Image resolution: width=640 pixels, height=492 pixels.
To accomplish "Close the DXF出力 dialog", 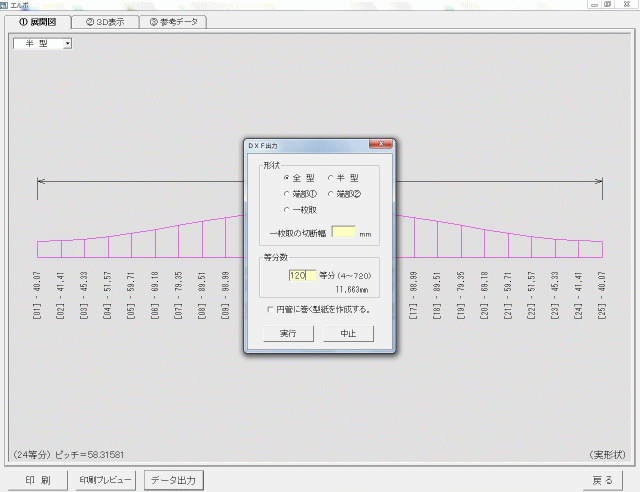I will pos(380,144).
